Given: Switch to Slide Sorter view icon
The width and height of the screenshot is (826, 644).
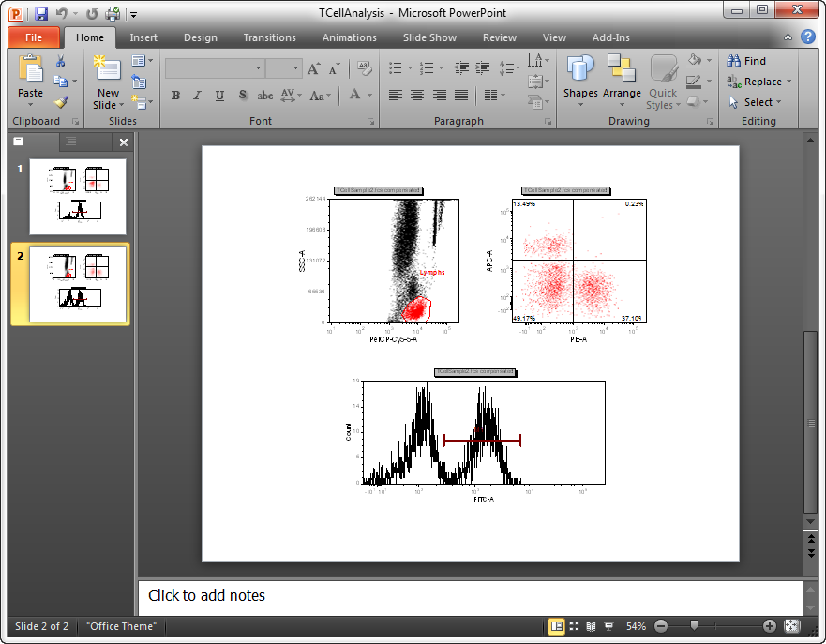Looking at the screenshot, I should tap(574, 626).
